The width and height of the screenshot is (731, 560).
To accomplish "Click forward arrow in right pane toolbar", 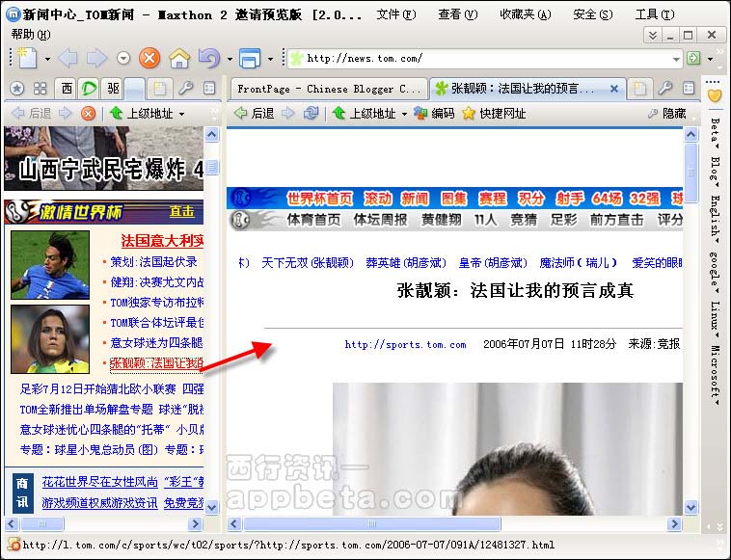I will click(287, 113).
